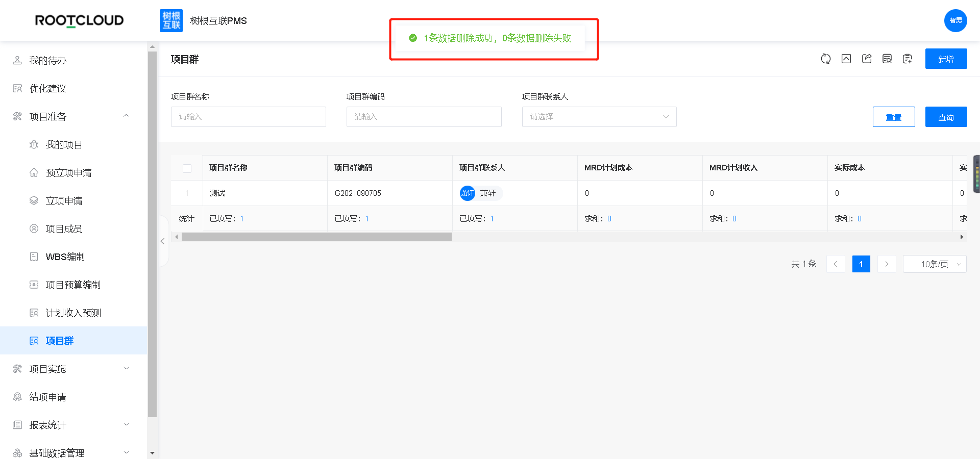Click the sidebar vertical scrollbar thumb
This screenshot has height=459, width=980.
[x=152, y=234]
